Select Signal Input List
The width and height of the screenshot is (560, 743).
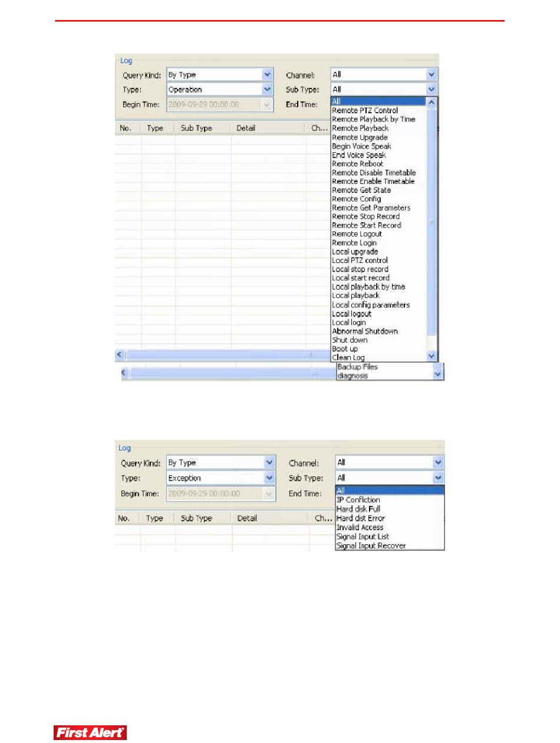[x=363, y=537]
